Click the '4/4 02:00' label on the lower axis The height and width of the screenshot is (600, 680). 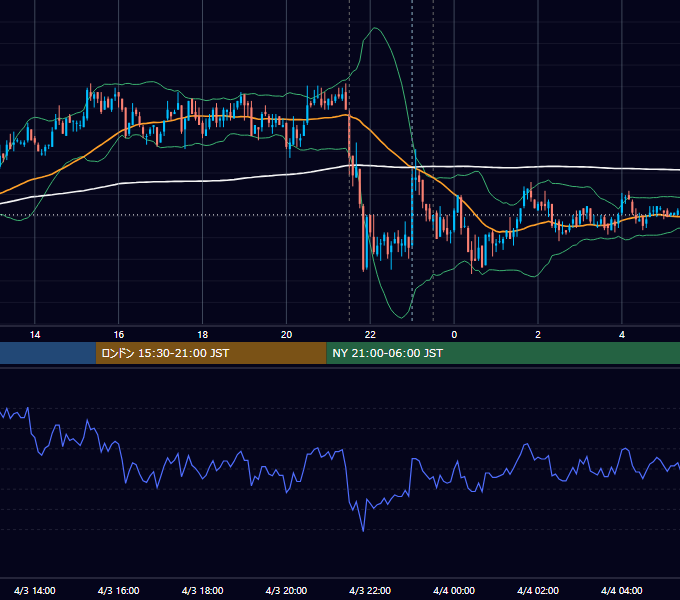pyautogui.click(x=538, y=590)
